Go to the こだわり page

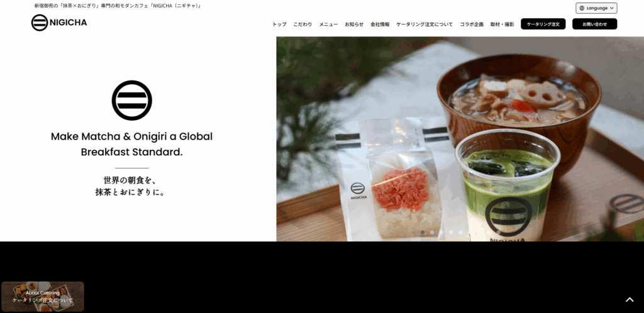[x=303, y=25]
